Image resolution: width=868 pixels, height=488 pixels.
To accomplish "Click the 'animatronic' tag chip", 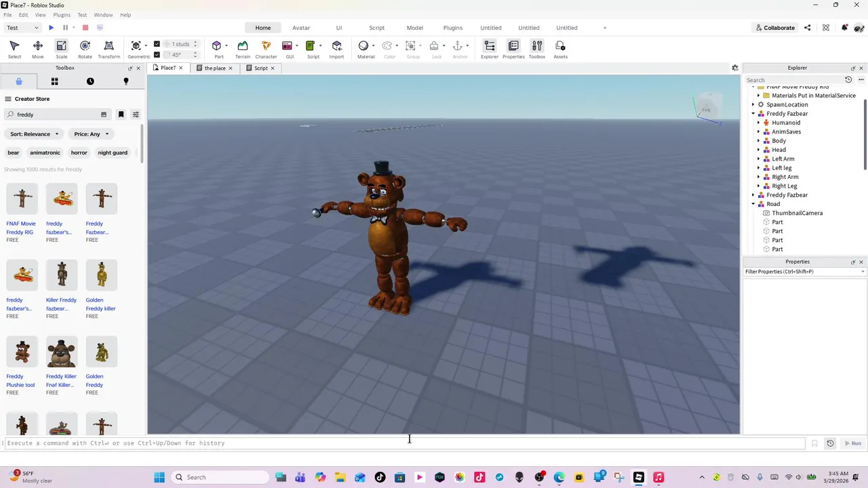I will pyautogui.click(x=45, y=152).
